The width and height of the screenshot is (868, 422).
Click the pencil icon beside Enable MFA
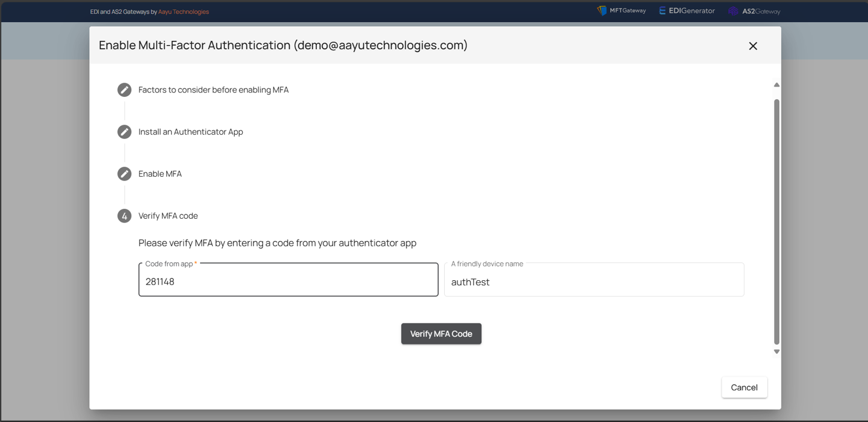tap(124, 174)
